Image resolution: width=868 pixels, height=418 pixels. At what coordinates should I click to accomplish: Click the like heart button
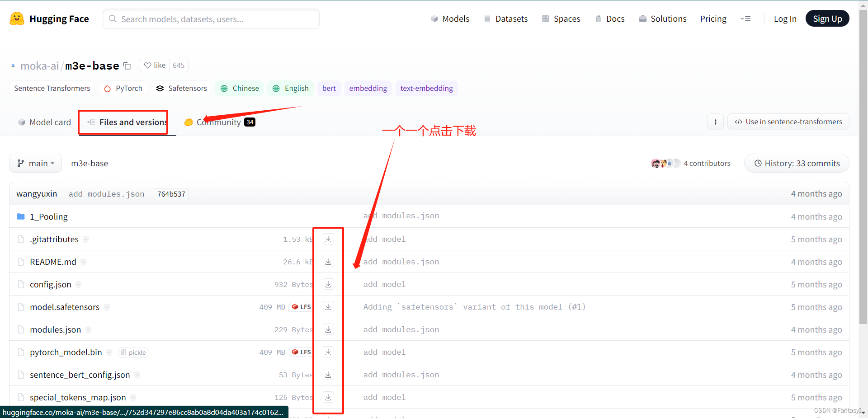coord(155,66)
